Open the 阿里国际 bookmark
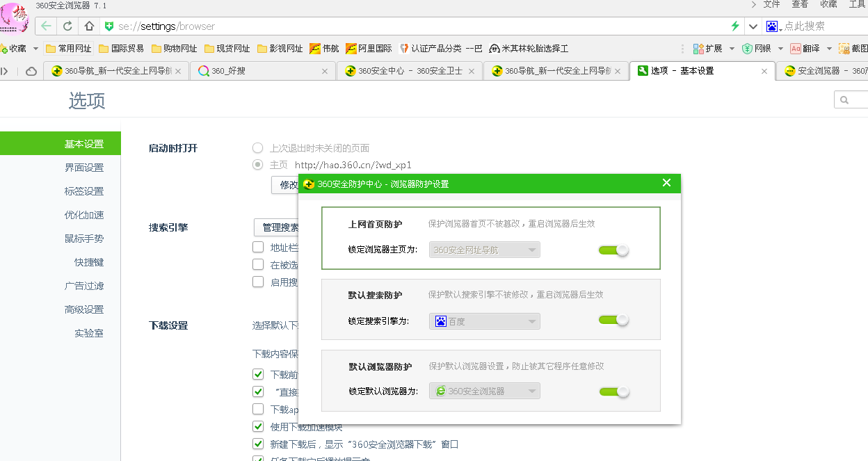 [369, 49]
